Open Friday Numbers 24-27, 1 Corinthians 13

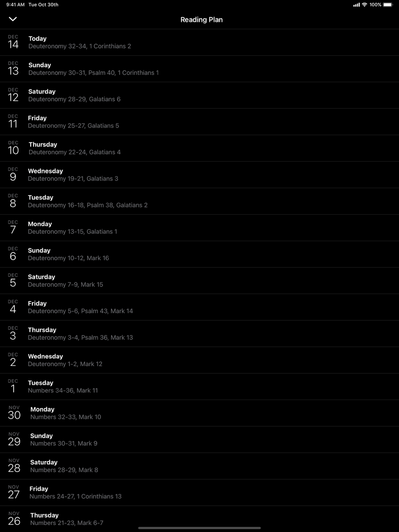tap(199, 493)
